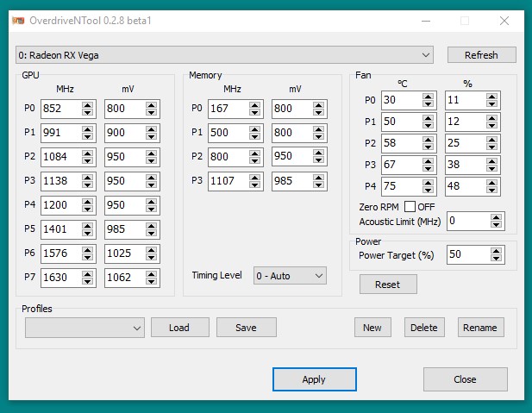This screenshot has height=413, width=532.
Task: Increase Power Target percentage up arrow
Action: [496, 251]
